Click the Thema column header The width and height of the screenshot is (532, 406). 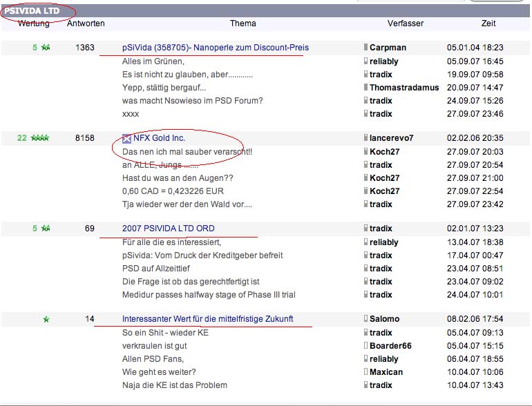pos(243,23)
